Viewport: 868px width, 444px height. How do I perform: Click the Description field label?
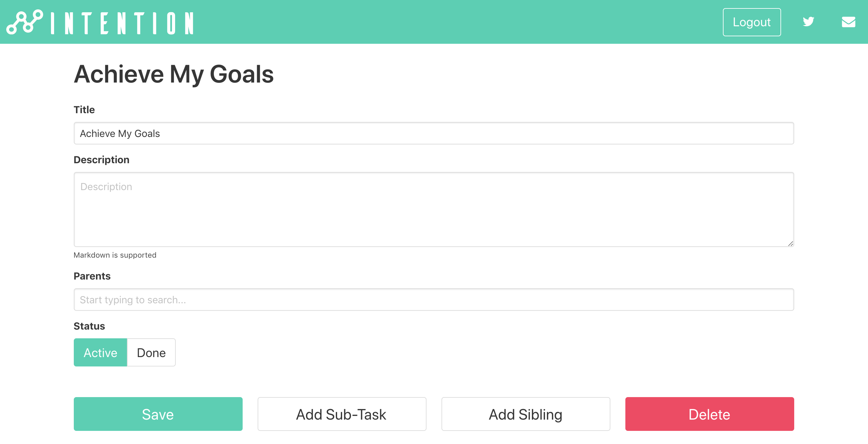click(101, 160)
